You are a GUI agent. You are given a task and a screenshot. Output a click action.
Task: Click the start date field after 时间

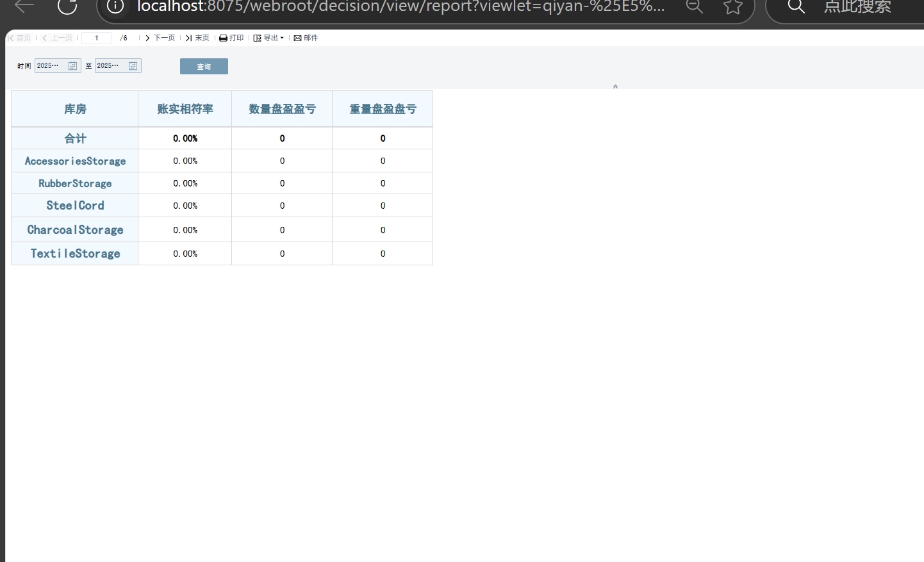coord(51,65)
